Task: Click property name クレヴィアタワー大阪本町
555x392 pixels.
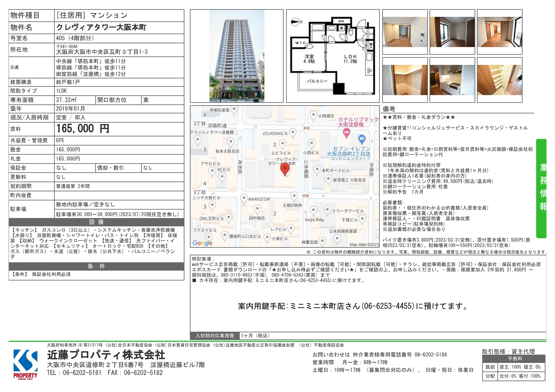Action: [101, 27]
